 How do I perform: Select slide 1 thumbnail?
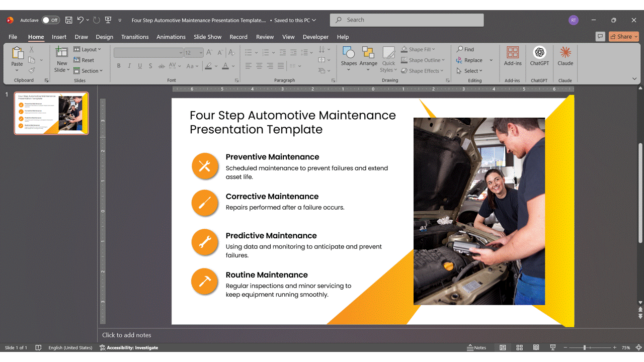pyautogui.click(x=51, y=113)
